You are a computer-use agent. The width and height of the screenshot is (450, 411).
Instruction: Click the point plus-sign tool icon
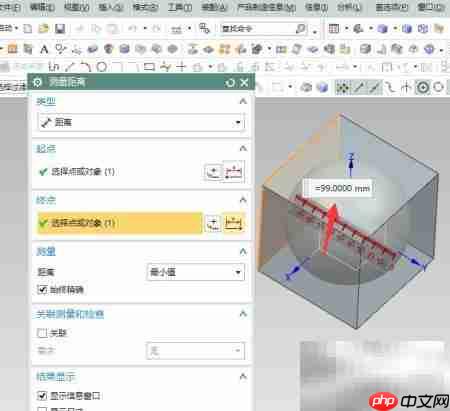181,67
